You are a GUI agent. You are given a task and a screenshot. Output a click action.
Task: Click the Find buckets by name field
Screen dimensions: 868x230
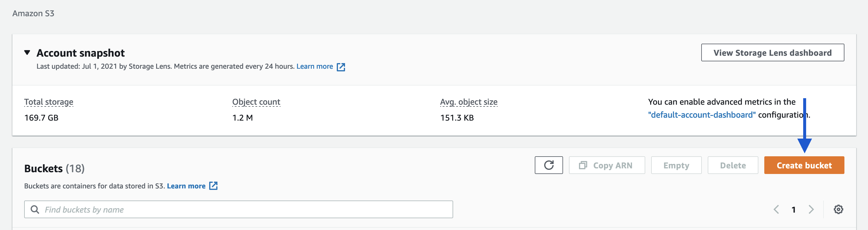236,209
